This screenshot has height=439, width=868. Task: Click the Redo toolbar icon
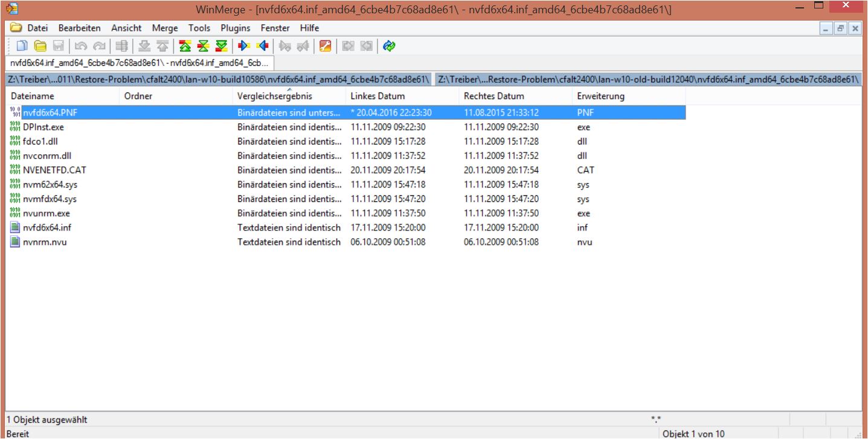pyautogui.click(x=99, y=46)
